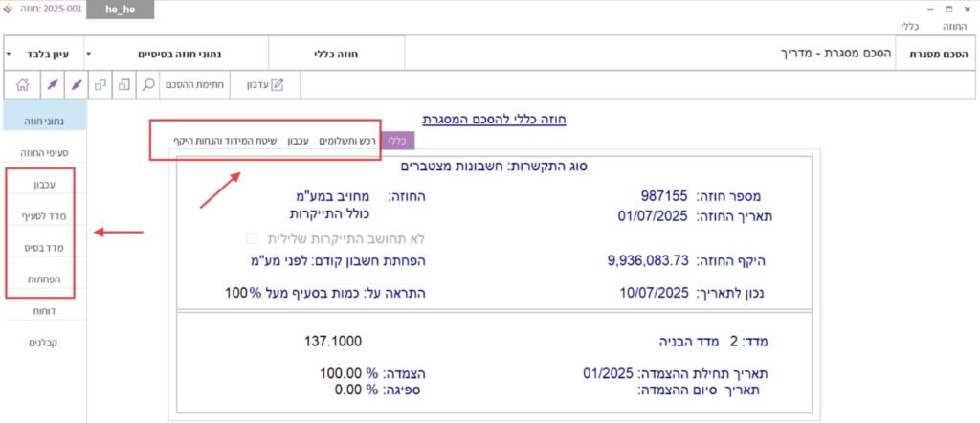Viewport: 980px width, 423px height.
Task: Toggle the לא תחושב התייקרות שלילית checkbox
Action: click(x=252, y=237)
